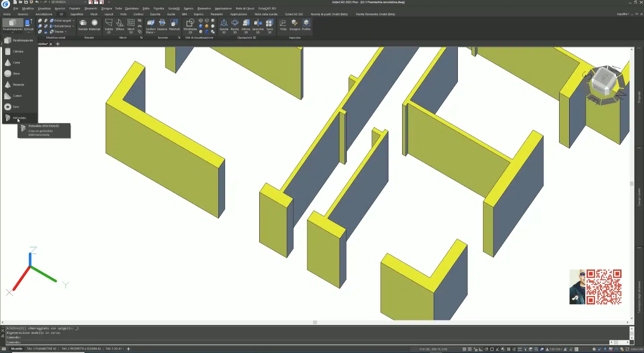Click the ViewCube top face

coord(605,77)
